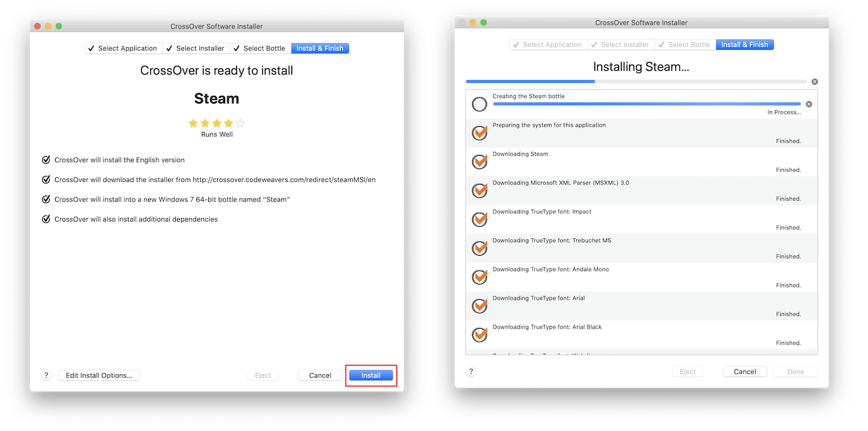Screen dimensions: 868x431
Task: Click the Downloading TrueType font Impact checkmark
Action: 479,219
